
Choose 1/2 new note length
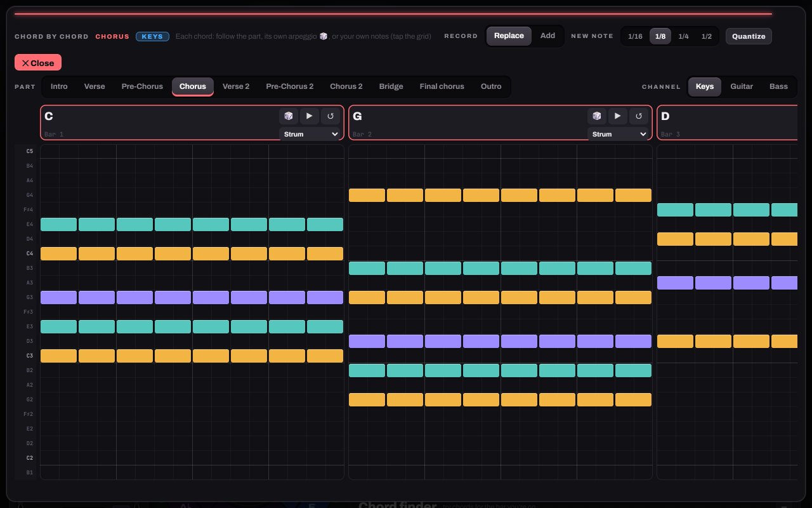(706, 36)
